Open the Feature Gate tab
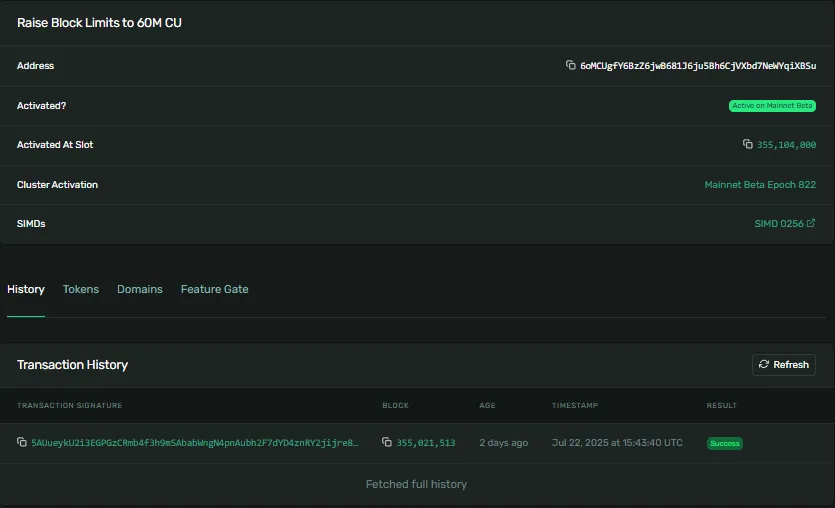 [x=215, y=289]
